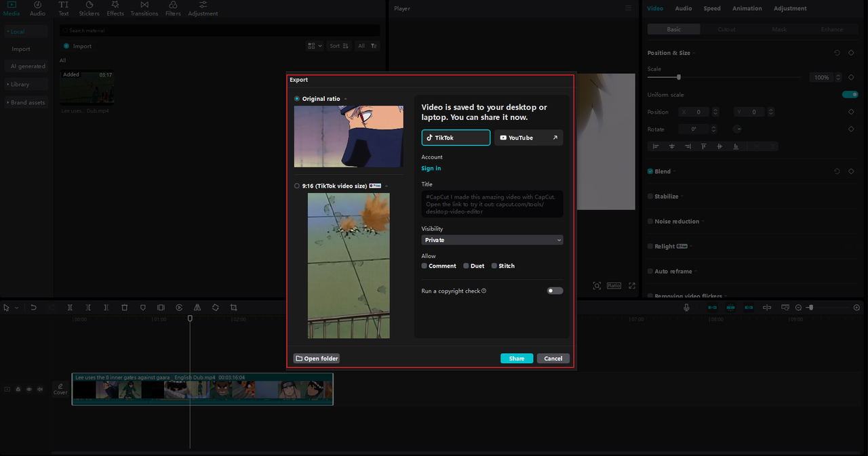This screenshot has width=868, height=456.
Task: Enable the Comment checkbox
Action: click(x=425, y=266)
